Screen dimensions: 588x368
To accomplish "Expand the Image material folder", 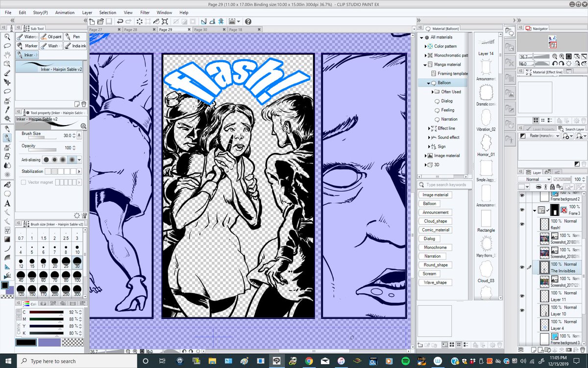I will 426,156.
